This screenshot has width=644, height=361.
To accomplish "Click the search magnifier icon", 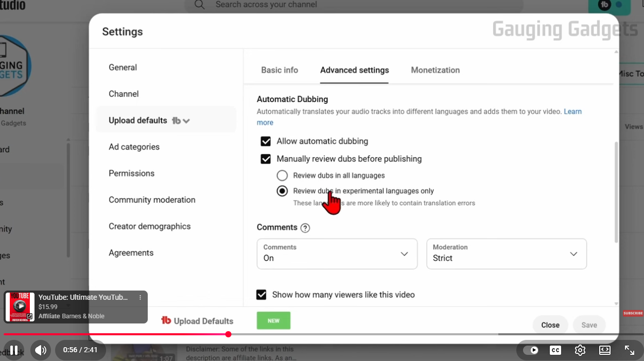I will [x=200, y=5].
